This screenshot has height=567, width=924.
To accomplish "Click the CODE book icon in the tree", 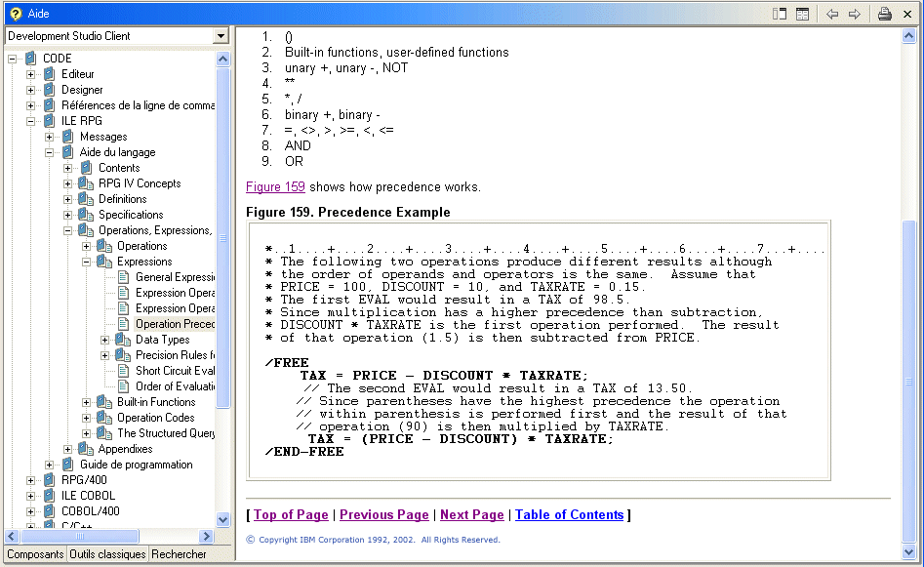I will (x=30, y=59).
